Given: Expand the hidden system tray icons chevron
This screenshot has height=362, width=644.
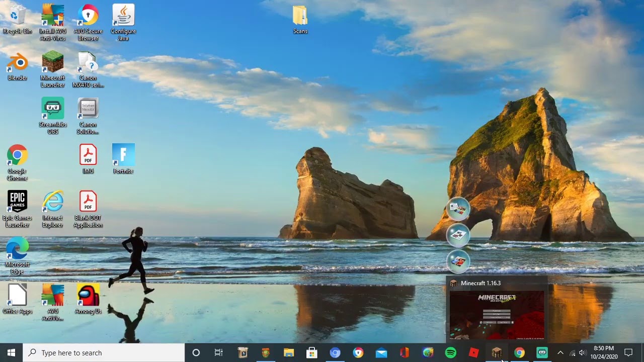Looking at the screenshot, I should pos(560,353).
